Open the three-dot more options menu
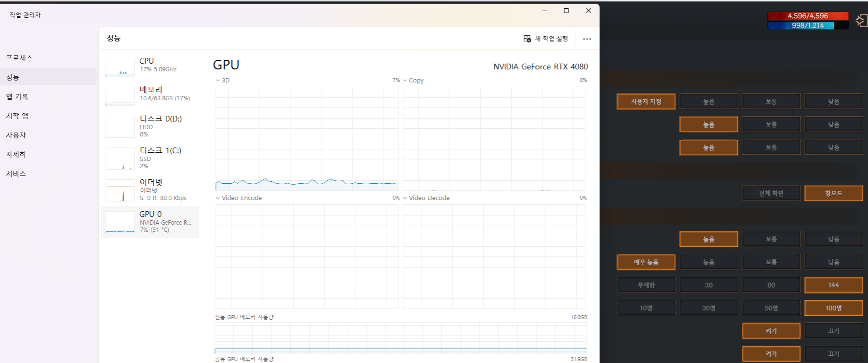Viewport: 868px width, 363px height. point(586,39)
